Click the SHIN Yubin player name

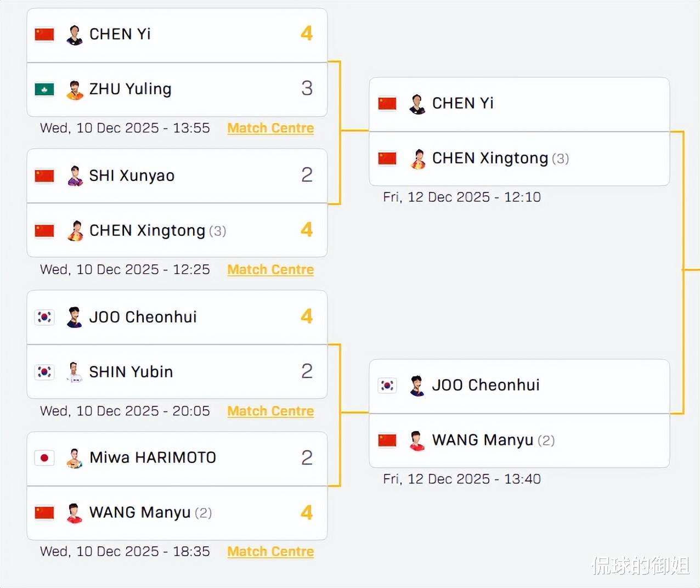point(131,372)
